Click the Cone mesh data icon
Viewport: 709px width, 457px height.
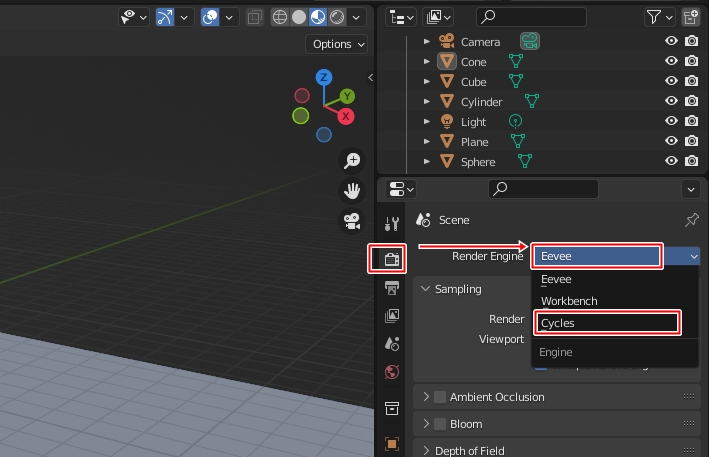tap(515, 61)
